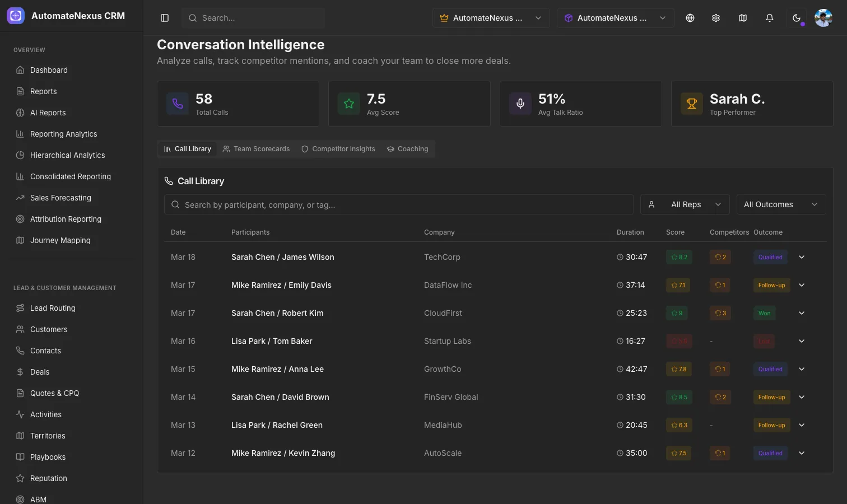Open the language globe icon
847x504 pixels.
tap(690, 18)
